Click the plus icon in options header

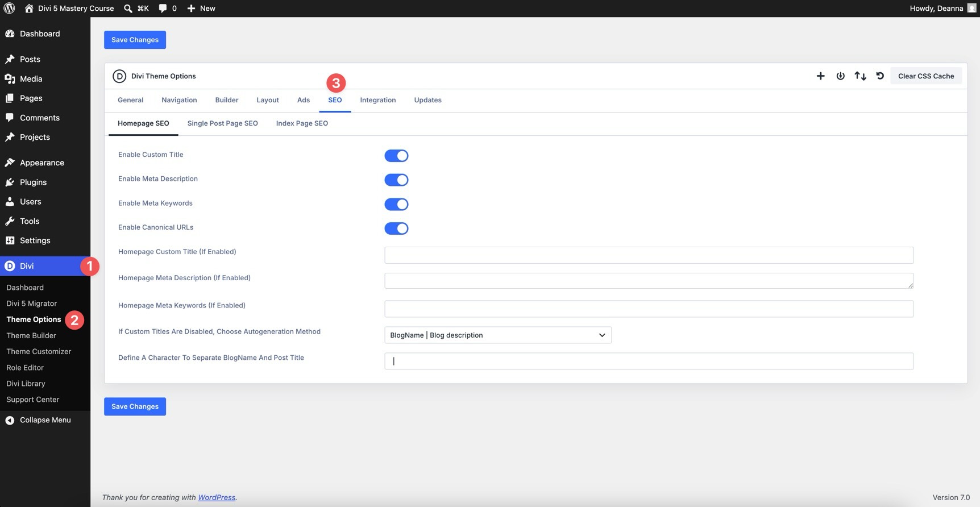[x=820, y=76]
